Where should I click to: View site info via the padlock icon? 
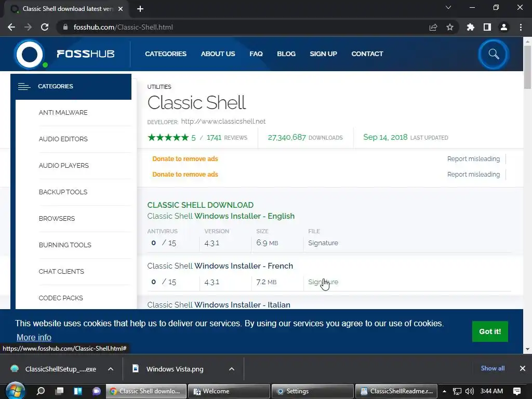pyautogui.click(x=65, y=27)
